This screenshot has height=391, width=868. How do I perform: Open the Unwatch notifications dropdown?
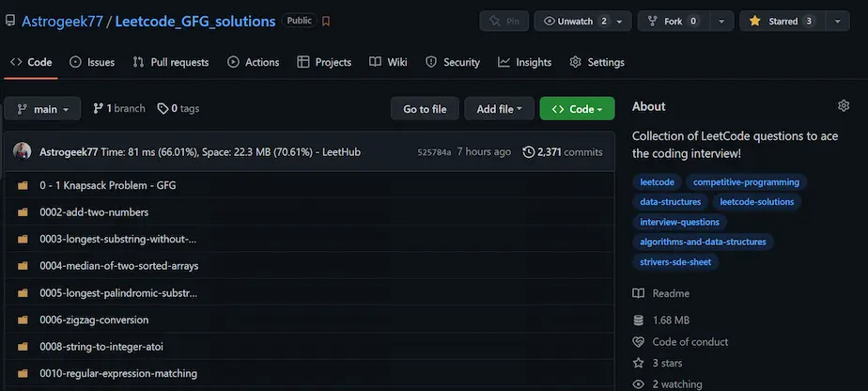tap(582, 21)
